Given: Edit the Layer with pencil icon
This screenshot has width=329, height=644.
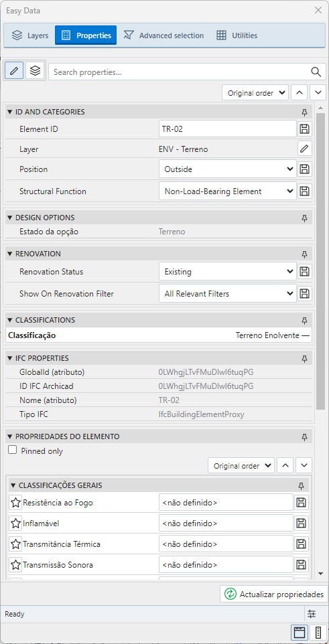Looking at the screenshot, I should pyautogui.click(x=305, y=149).
